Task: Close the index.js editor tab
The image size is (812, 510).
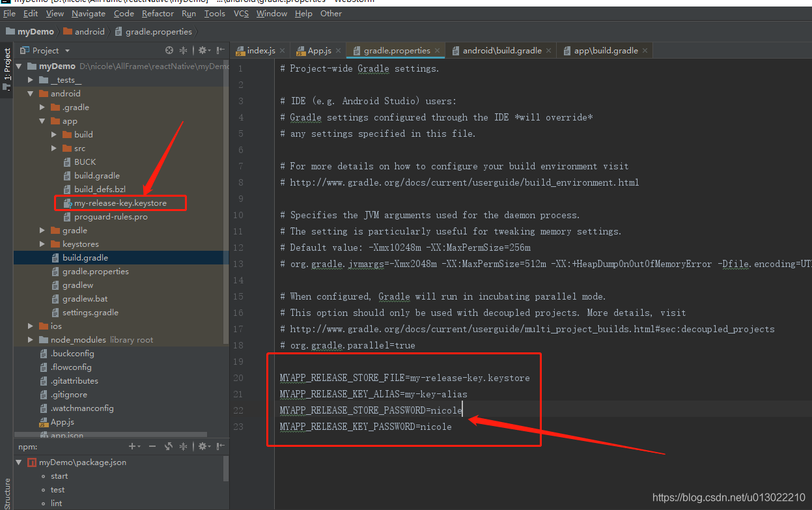Action: pos(283,50)
